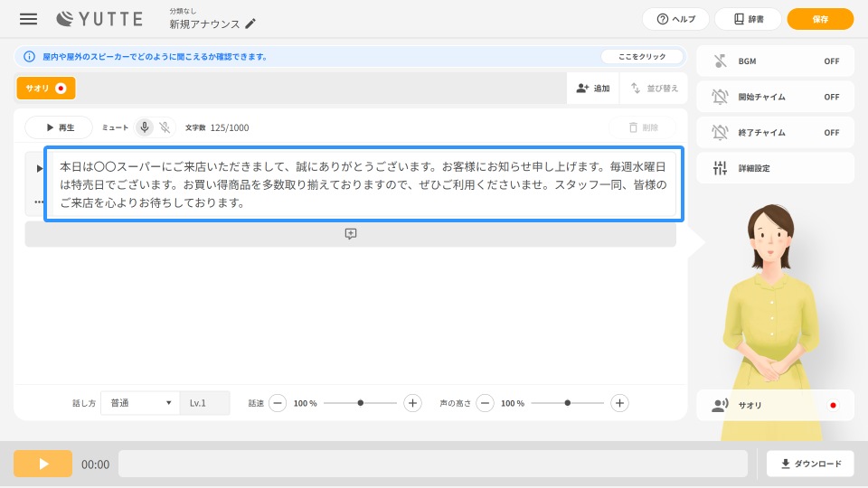The width and height of the screenshot is (868, 488).
Task: Open the hamburger menu
Action: click(x=29, y=19)
